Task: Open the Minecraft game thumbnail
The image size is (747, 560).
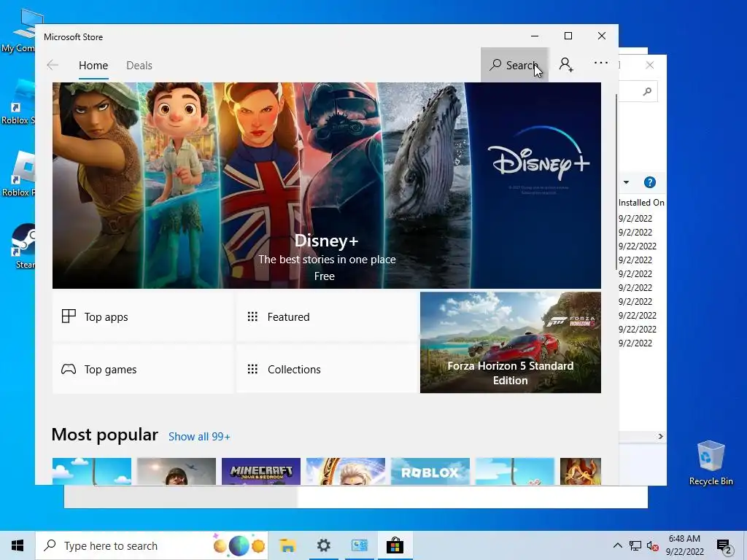Action: 261,472
